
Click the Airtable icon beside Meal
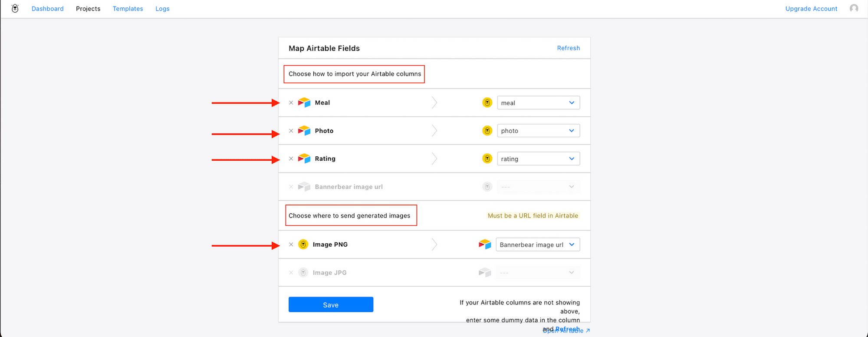[x=304, y=103]
